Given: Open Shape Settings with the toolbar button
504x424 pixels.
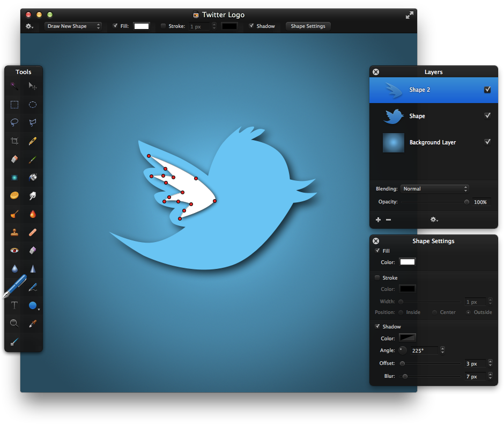Looking at the screenshot, I should (308, 26).
